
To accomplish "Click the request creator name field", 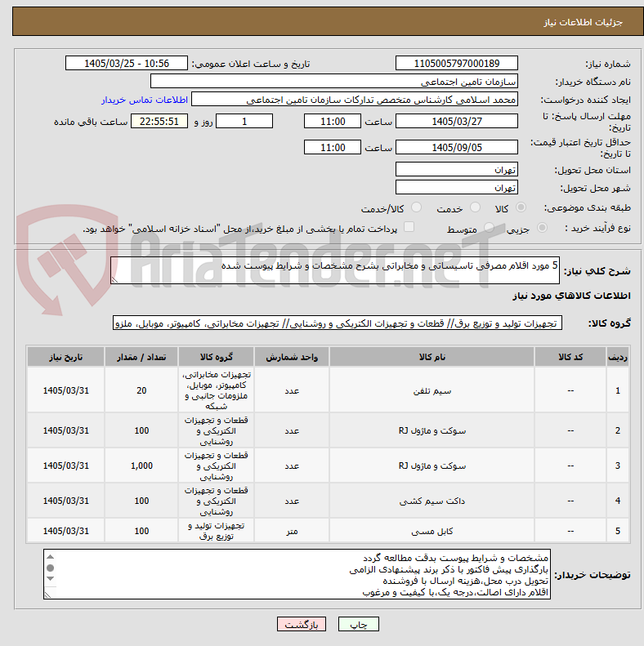I will 355,100.
